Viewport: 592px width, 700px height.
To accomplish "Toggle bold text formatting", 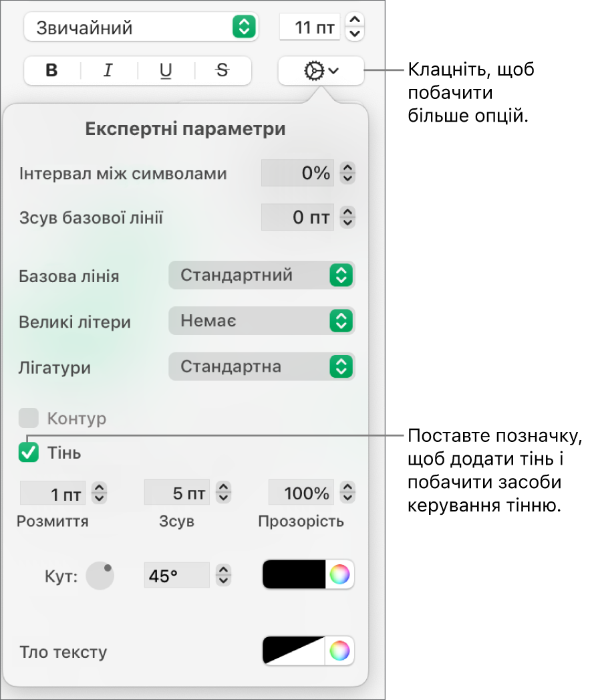I will [x=52, y=71].
